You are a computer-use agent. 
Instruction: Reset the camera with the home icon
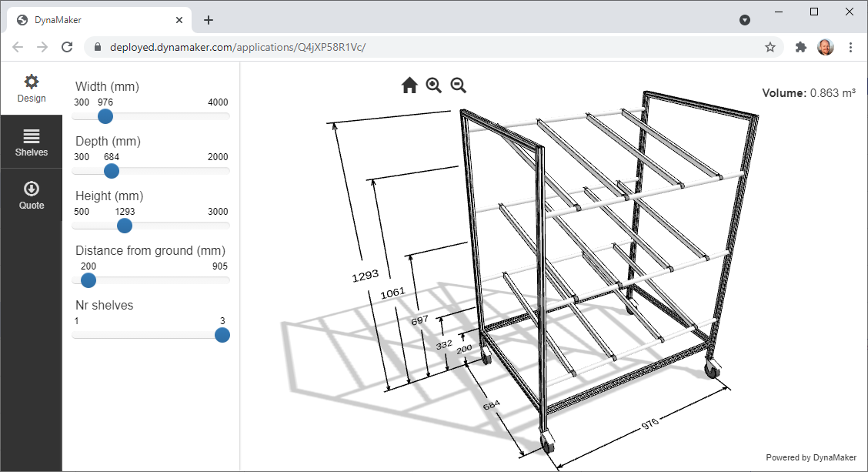coord(409,85)
